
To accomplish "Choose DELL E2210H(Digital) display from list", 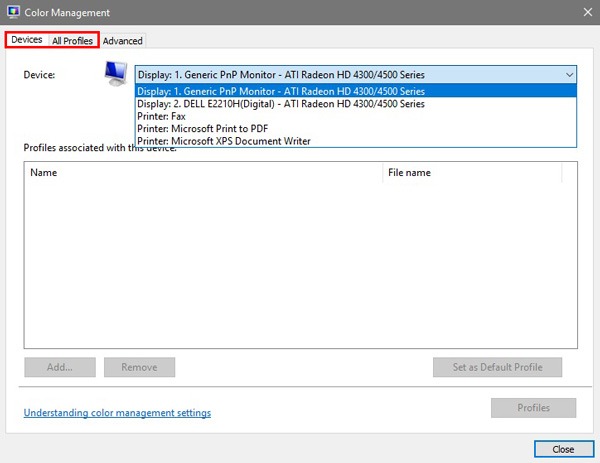I will tap(280, 104).
